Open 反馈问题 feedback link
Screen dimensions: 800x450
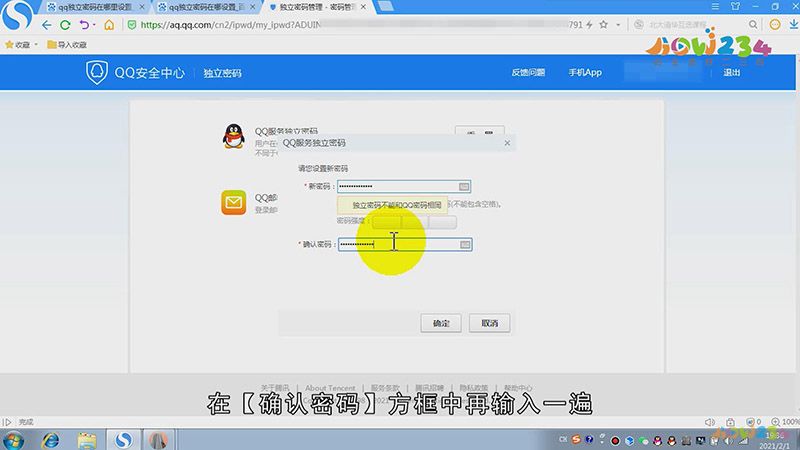(x=528, y=72)
